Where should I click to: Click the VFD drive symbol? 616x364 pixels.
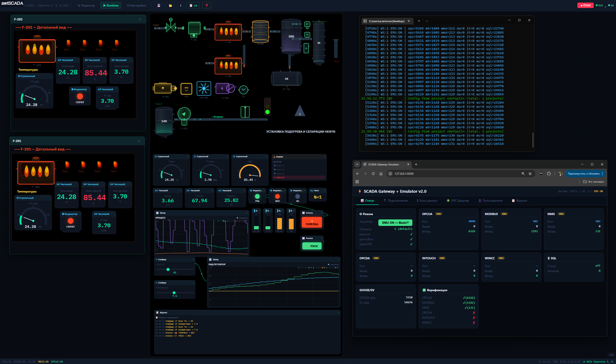[x=186, y=89]
